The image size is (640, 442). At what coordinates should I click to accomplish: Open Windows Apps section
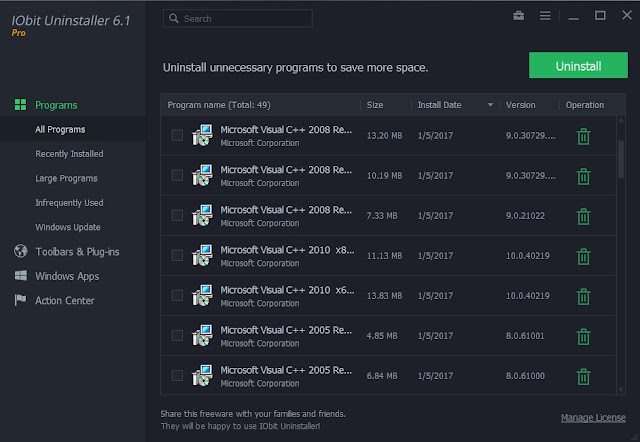67,276
